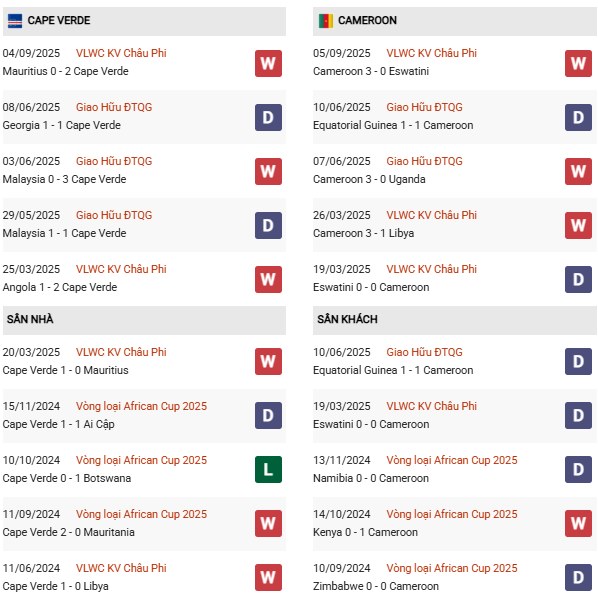
Task: Select the SÂN NHÀ section header
Action: point(144,320)
